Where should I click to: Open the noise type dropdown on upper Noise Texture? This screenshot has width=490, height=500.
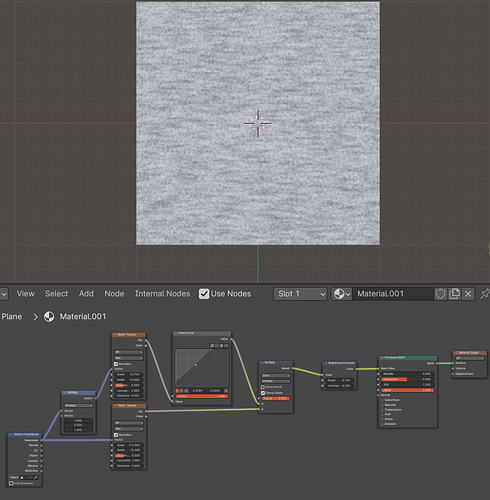click(129, 358)
